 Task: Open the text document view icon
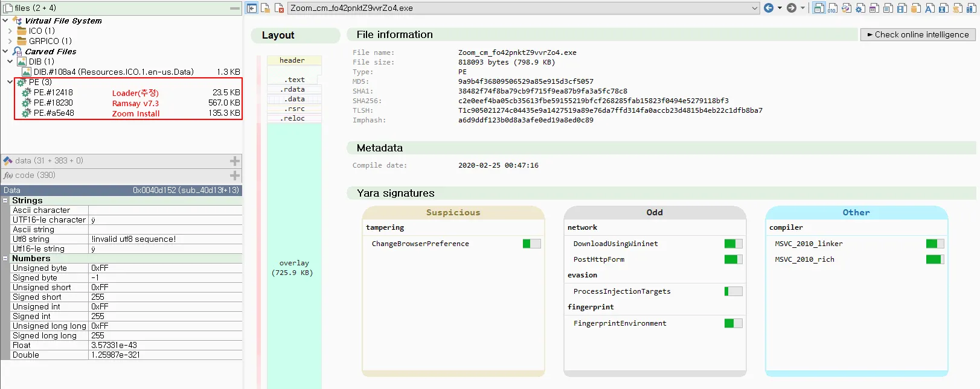point(888,8)
